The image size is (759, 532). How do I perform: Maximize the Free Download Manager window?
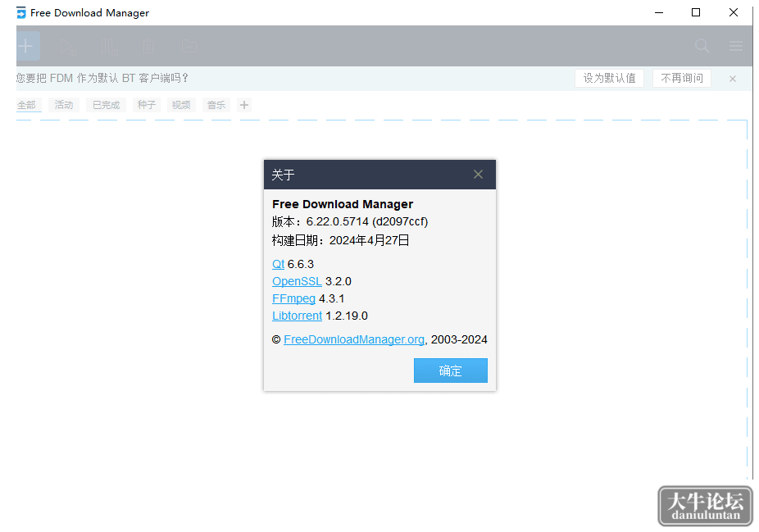click(696, 12)
